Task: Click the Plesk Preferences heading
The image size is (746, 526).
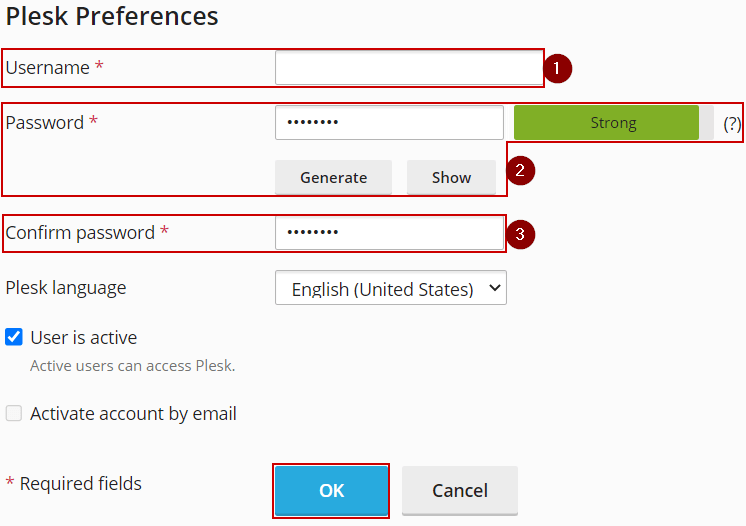Action: (x=112, y=17)
